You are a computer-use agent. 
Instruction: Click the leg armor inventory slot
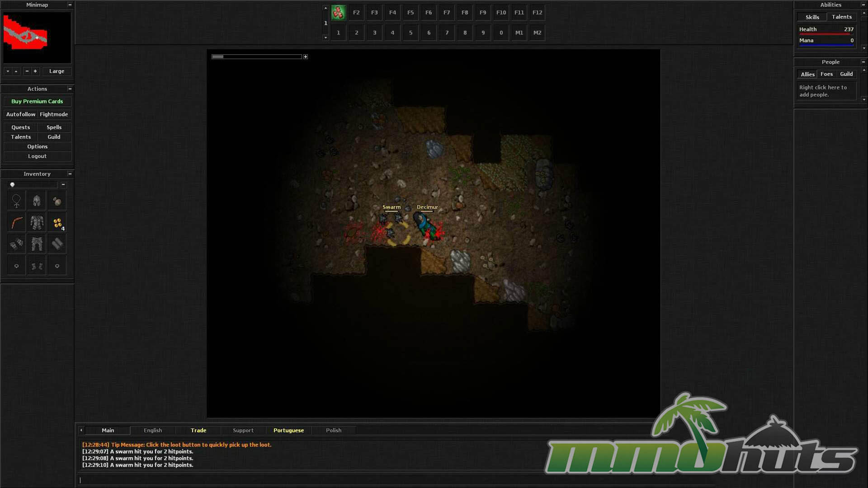tap(37, 244)
